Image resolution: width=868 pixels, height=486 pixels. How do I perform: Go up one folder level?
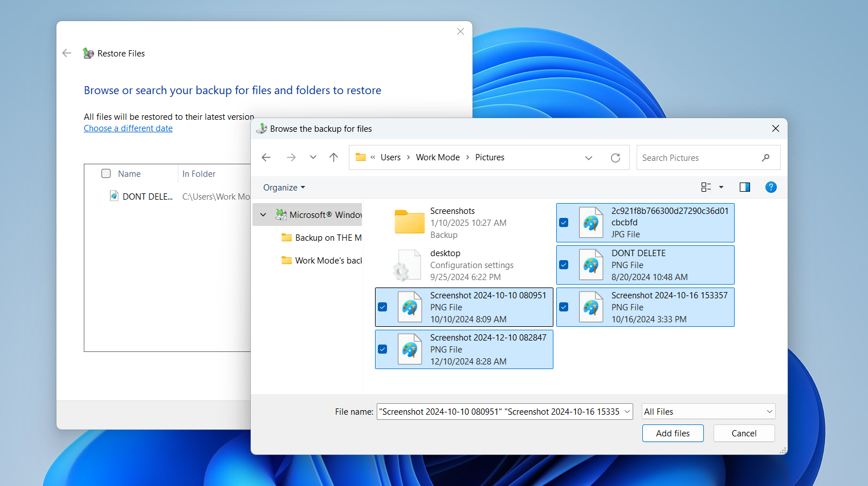(334, 157)
